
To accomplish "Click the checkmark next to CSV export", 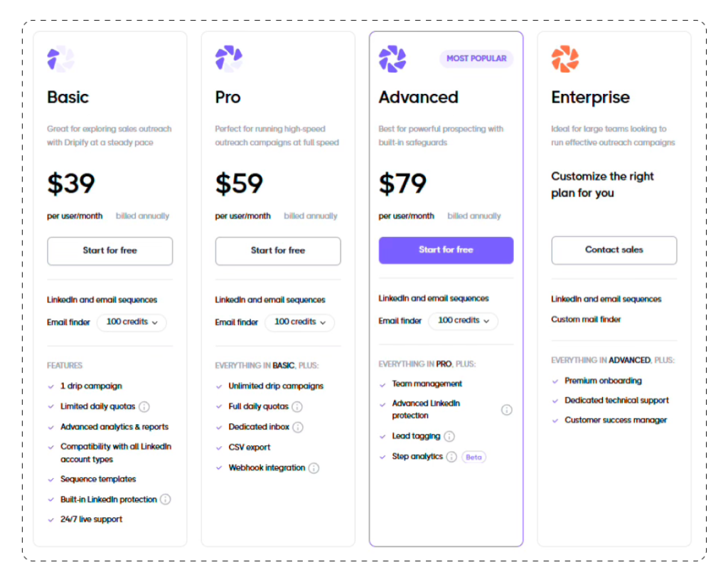I will (218, 448).
